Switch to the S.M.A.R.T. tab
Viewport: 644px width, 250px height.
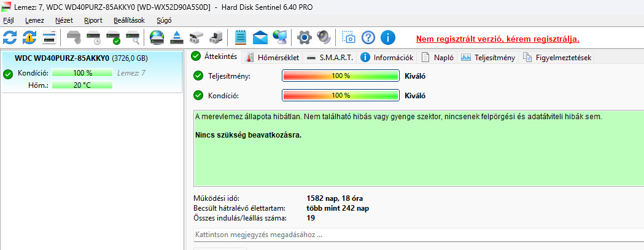point(330,58)
